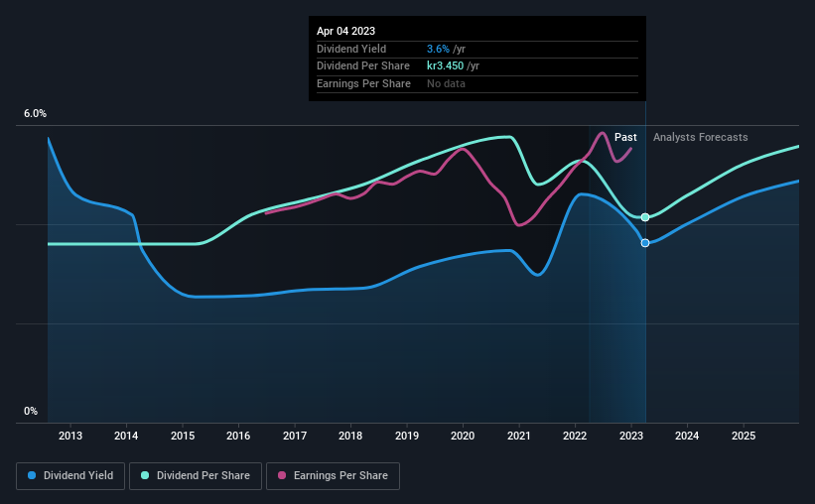Click the 6.0% y-axis label
The image size is (815, 504).
point(35,113)
